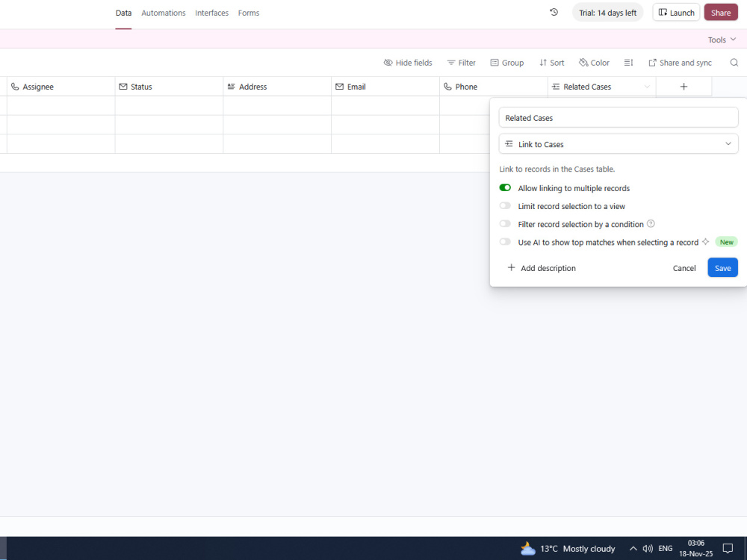
Task: Click Add description
Action: [542, 268]
